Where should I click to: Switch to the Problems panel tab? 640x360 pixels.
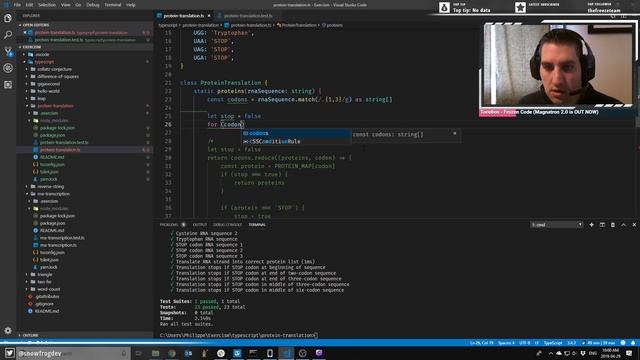point(169,225)
